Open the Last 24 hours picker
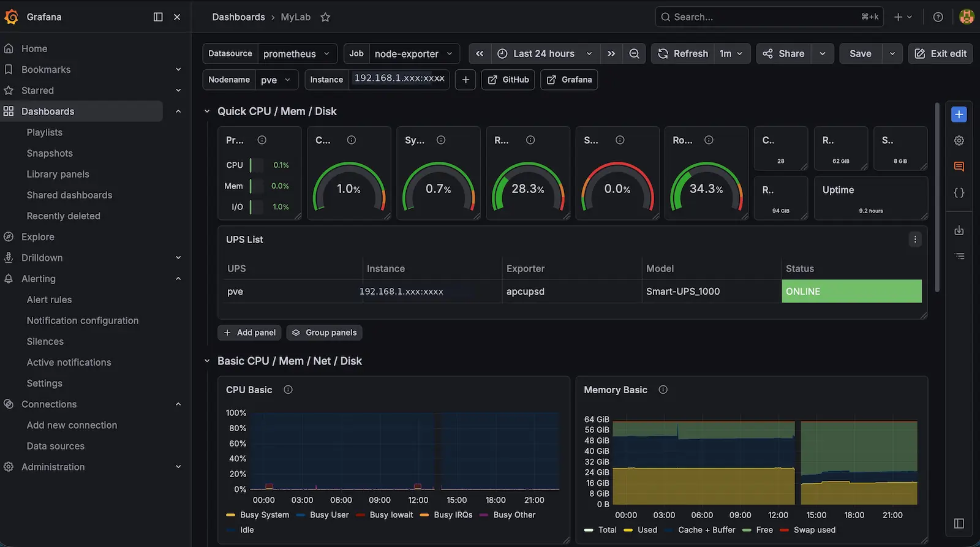The image size is (980, 547). point(545,54)
